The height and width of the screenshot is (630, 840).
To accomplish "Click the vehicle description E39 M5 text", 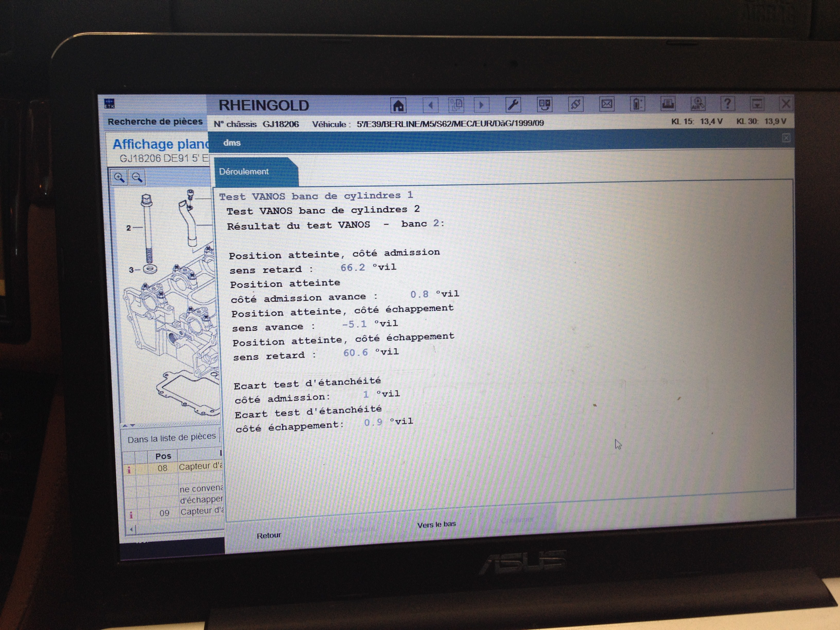I will point(450,124).
